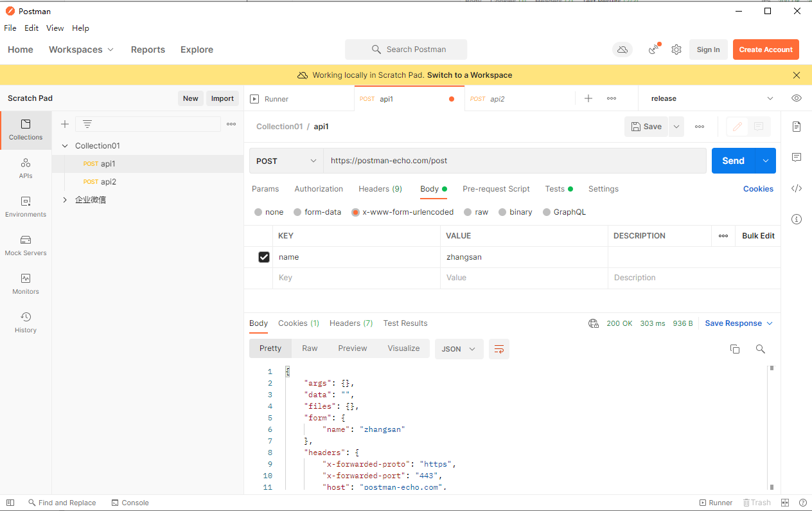Switch to the api2 request tab

coord(519,99)
